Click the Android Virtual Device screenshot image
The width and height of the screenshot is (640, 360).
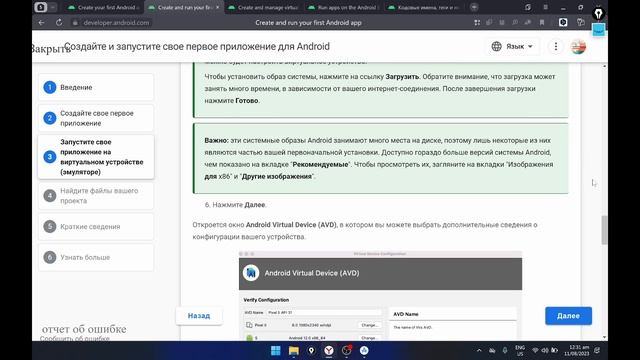(x=380, y=296)
